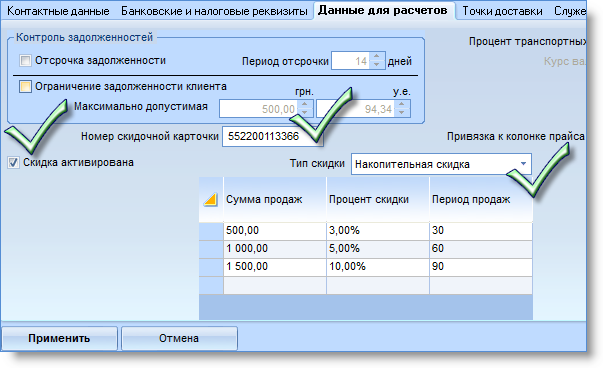Screen dimensions: 603x368
Task: Sort by the Процент скидки column header
Action: click(x=378, y=199)
